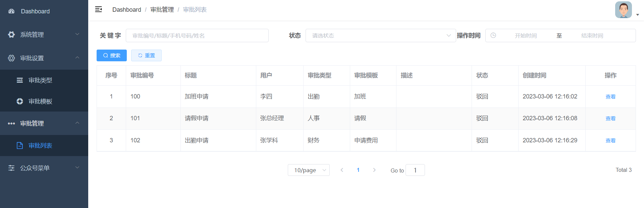
Task: Click Dashboard in the breadcrumb
Action: (127, 10)
